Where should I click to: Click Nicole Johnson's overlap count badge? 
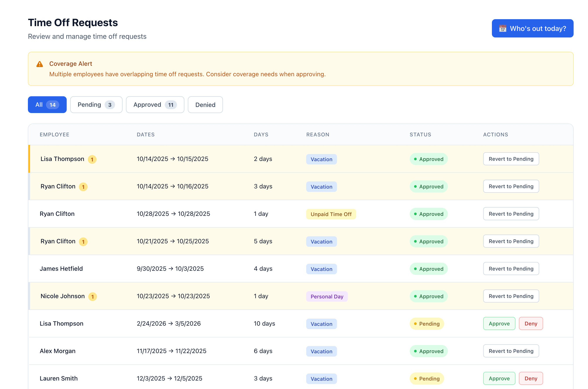[x=93, y=296]
